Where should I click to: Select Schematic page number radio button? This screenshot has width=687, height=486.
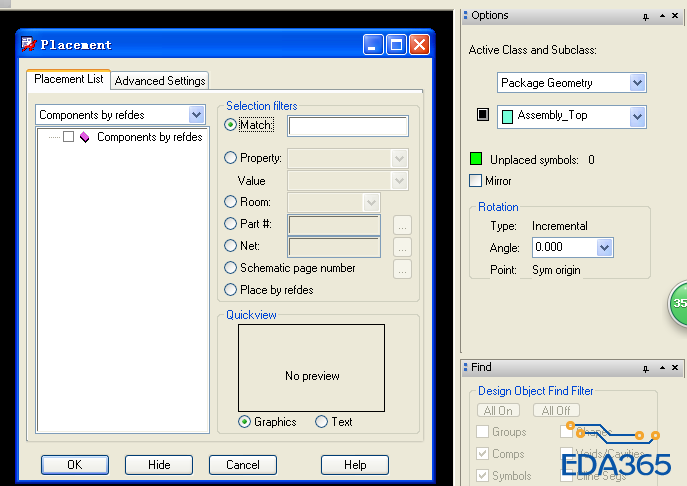point(230,267)
